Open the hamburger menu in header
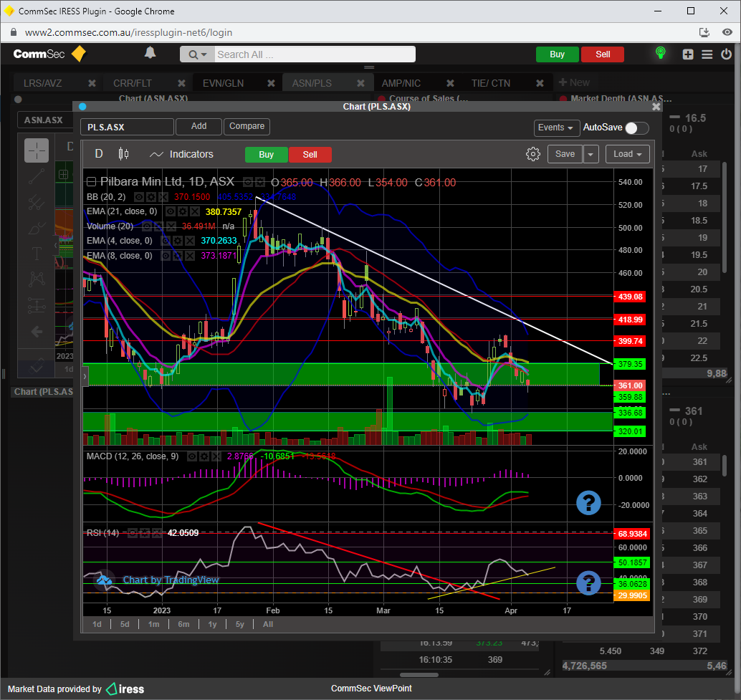 pyautogui.click(x=707, y=54)
